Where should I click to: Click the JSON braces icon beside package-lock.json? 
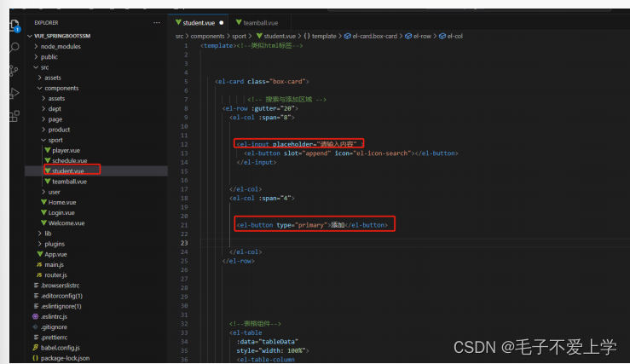[35, 358]
